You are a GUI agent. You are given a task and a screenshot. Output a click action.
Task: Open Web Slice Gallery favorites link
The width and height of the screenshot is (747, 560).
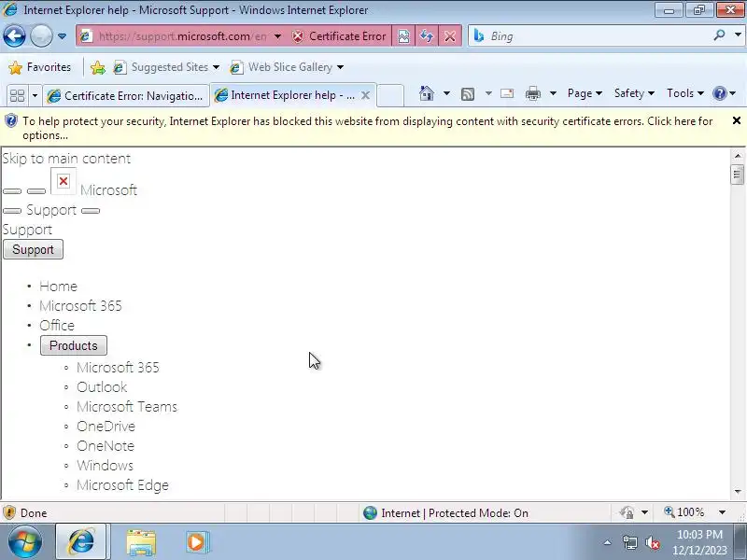287,67
